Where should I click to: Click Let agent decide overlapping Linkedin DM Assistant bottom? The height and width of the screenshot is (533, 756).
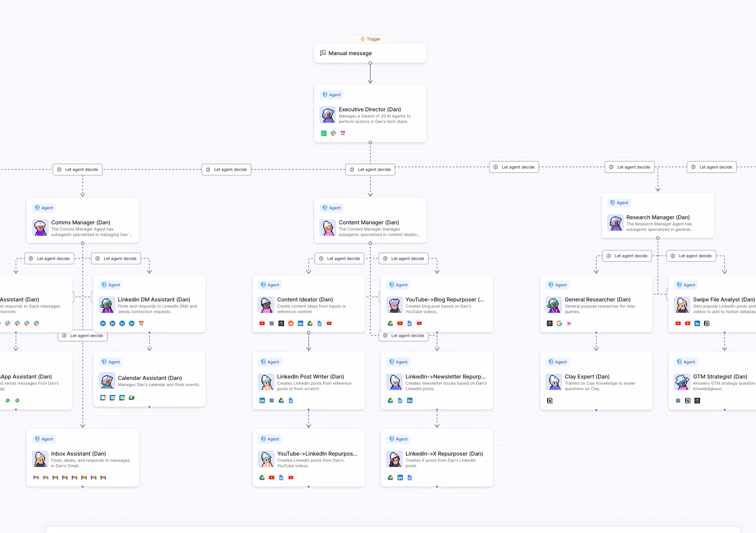point(83,336)
